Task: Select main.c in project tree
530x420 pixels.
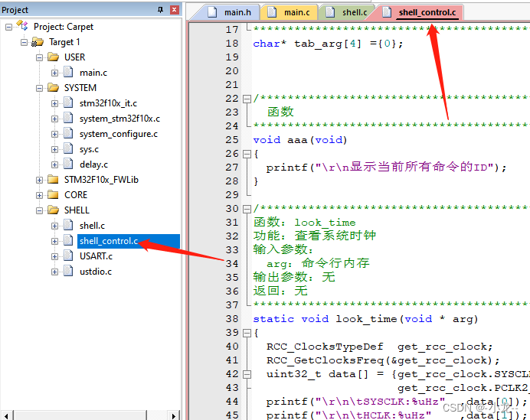Action: click(93, 73)
